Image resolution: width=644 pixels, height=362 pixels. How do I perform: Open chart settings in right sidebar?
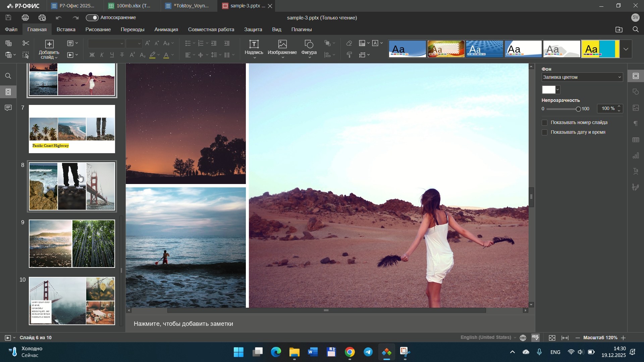point(636,156)
